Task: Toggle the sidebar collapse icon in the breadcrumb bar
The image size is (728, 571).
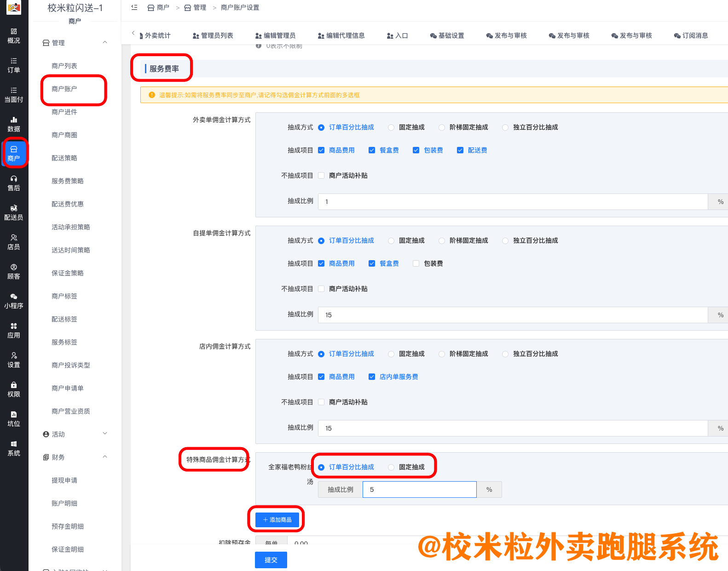Action: point(134,7)
